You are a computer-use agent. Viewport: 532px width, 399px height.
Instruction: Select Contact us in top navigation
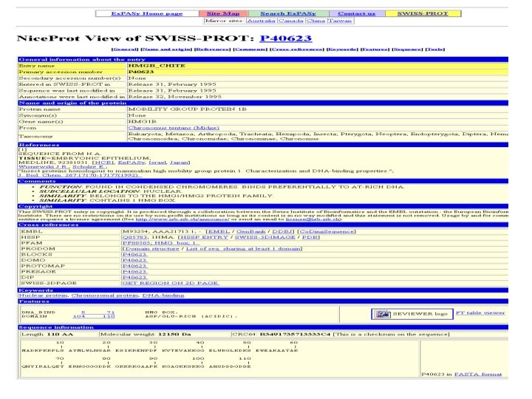click(357, 13)
